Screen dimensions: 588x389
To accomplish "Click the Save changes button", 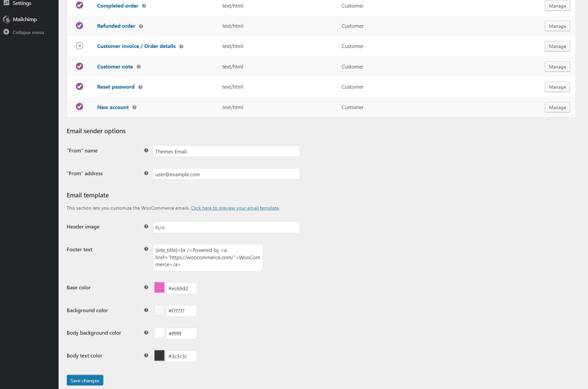I will 85,380.
